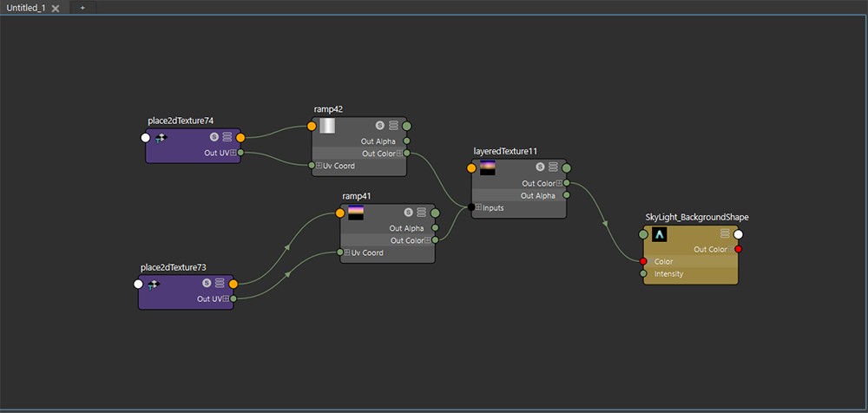Click green output port on layeredTexture11 header
The width and height of the screenshot is (868, 413).
pos(566,168)
